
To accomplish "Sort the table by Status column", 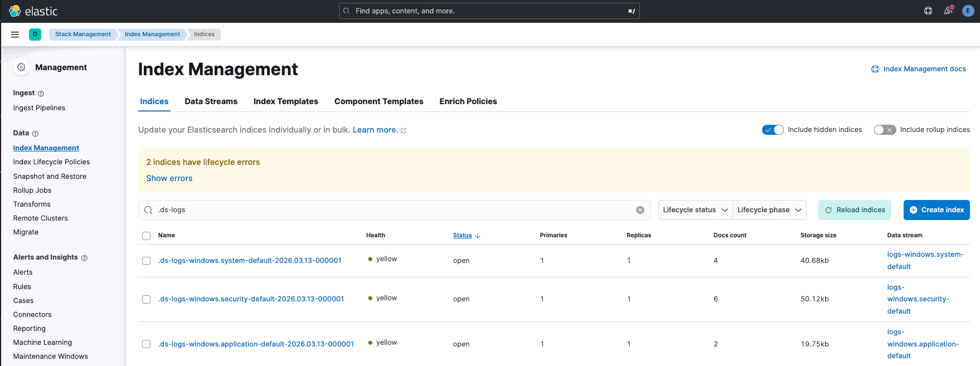I will pyautogui.click(x=462, y=236).
